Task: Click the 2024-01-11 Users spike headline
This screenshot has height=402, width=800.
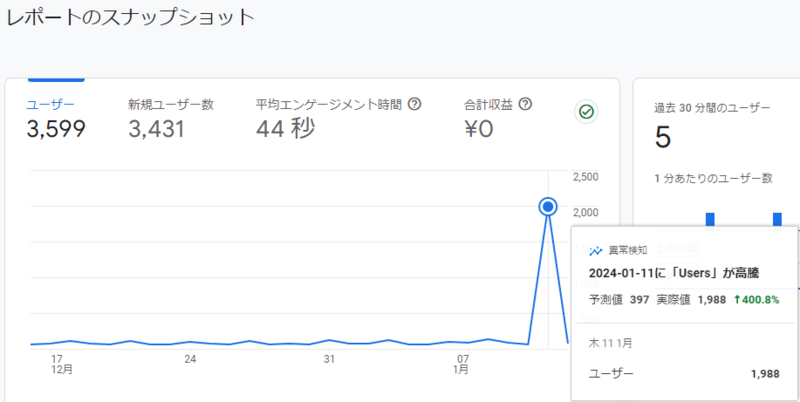Action: coord(674,273)
